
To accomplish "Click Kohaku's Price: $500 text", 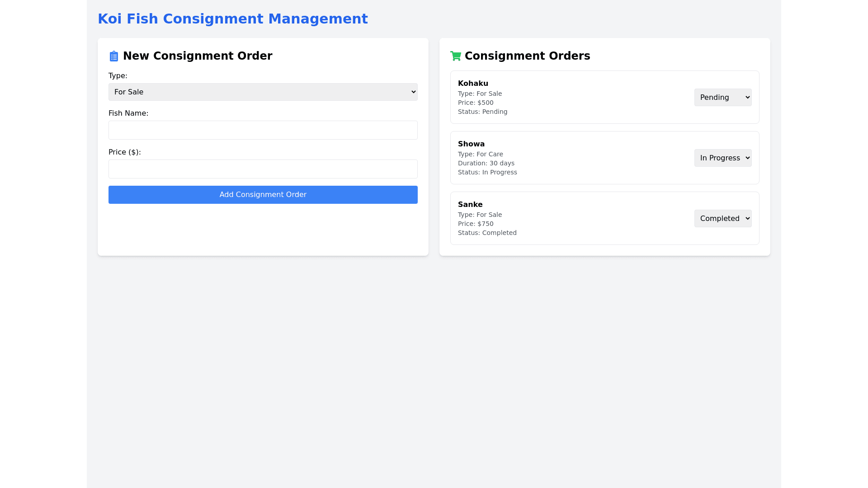I will coord(476,103).
